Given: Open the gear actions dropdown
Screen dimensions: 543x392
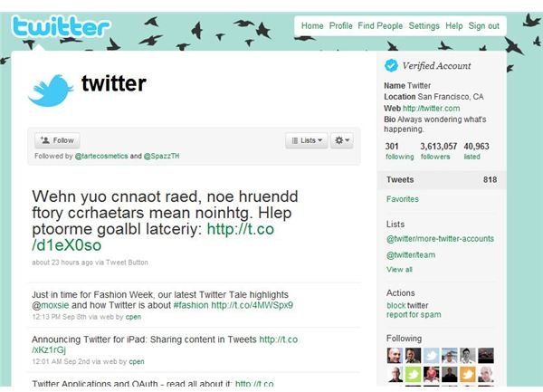Looking at the screenshot, I should pyautogui.click(x=342, y=140).
